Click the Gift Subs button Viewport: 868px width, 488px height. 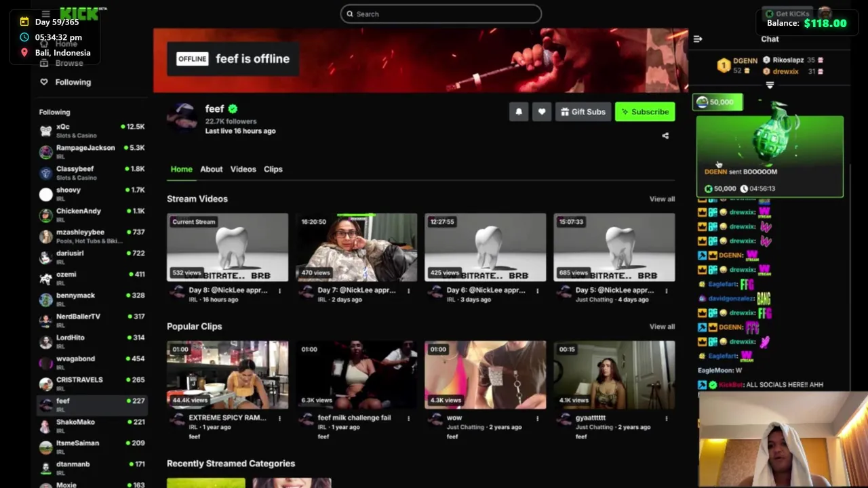click(583, 112)
